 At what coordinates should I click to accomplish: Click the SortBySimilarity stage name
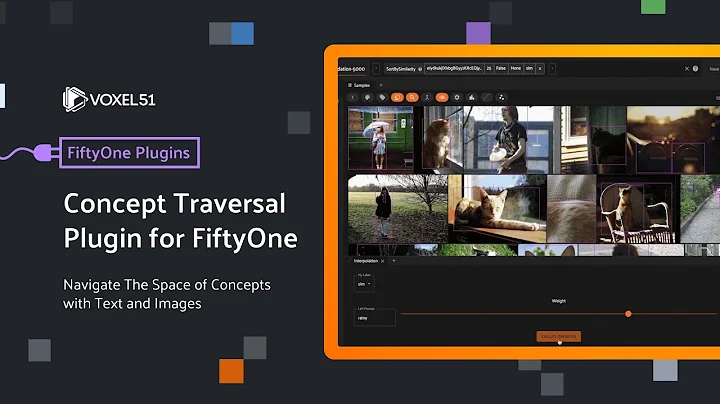[x=400, y=69]
